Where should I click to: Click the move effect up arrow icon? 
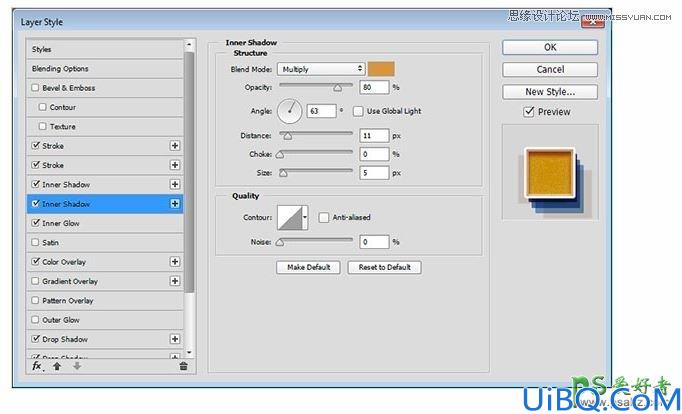(x=57, y=366)
